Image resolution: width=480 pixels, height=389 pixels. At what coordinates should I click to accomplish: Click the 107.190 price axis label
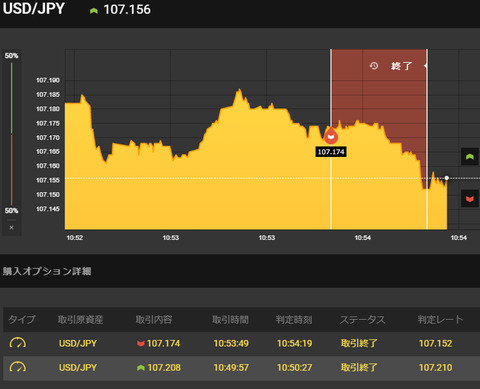48,80
